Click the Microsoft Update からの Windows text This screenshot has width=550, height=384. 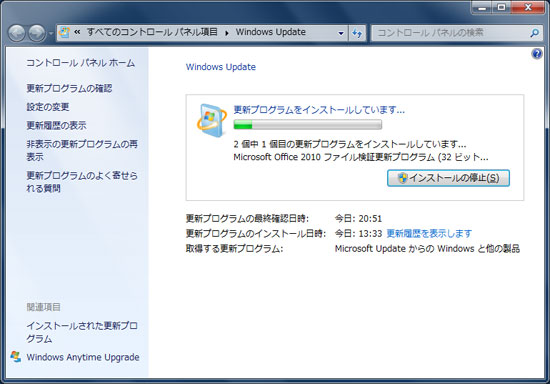click(x=427, y=249)
